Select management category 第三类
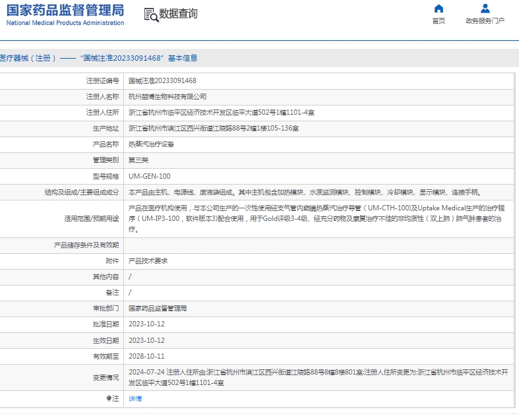This screenshot has height=420, width=519. click(138, 160)
